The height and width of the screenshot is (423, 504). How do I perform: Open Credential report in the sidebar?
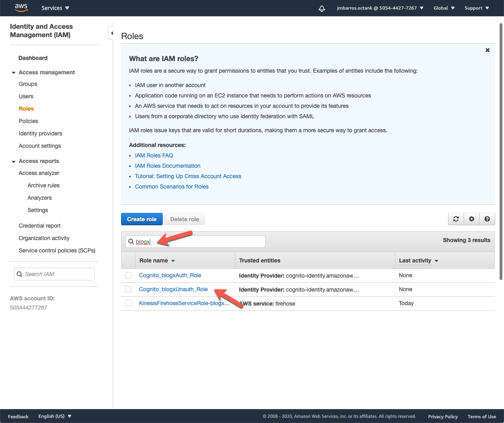coord(40,226)
